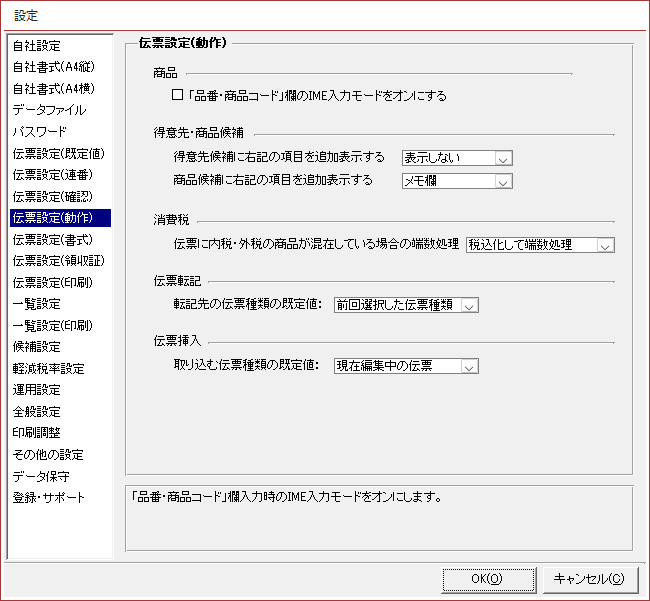Go to 印刷調整 settings
Image resolution: width=650 pixels, height=601 pixels.
pos(37,433)
